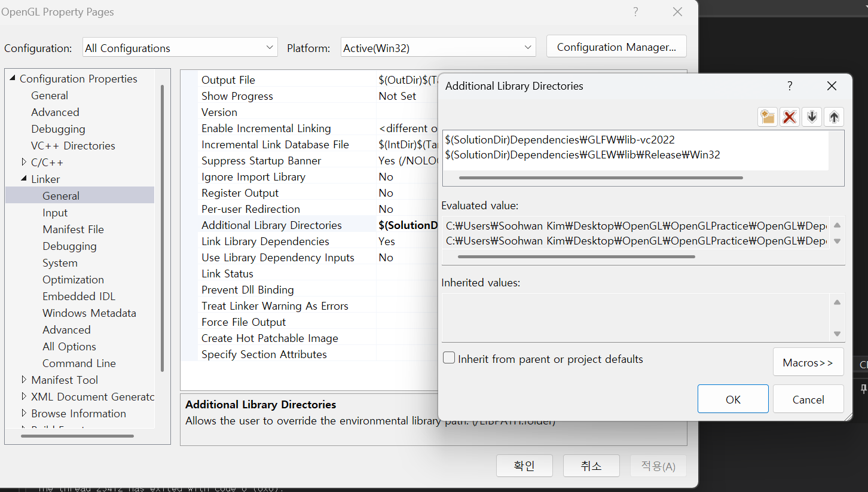
Task: Close the Additional Library Directories dialog
Action: [x=832, y=86]
